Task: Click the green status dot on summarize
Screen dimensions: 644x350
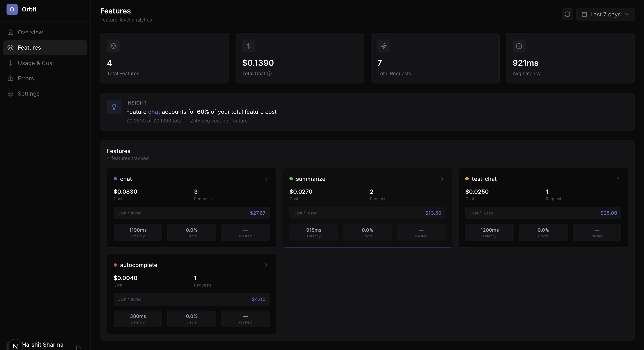Action: pos(291,179)
